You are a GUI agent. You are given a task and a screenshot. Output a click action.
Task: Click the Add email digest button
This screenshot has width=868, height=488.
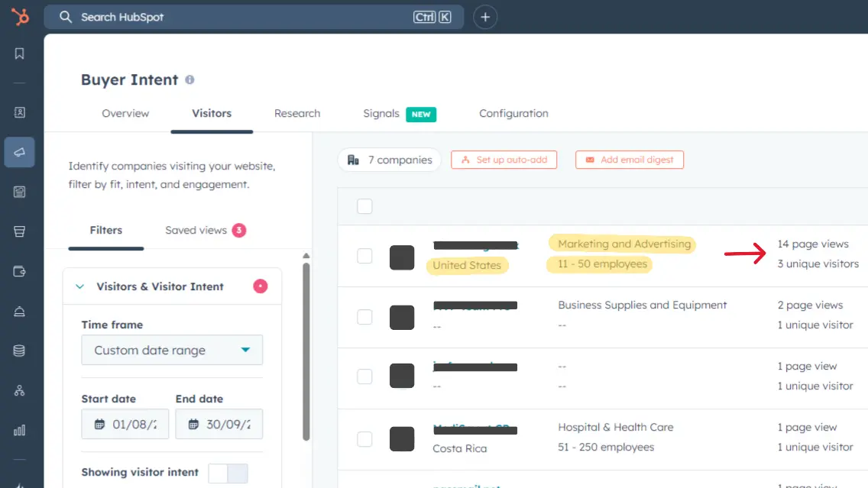click(629, 160)
